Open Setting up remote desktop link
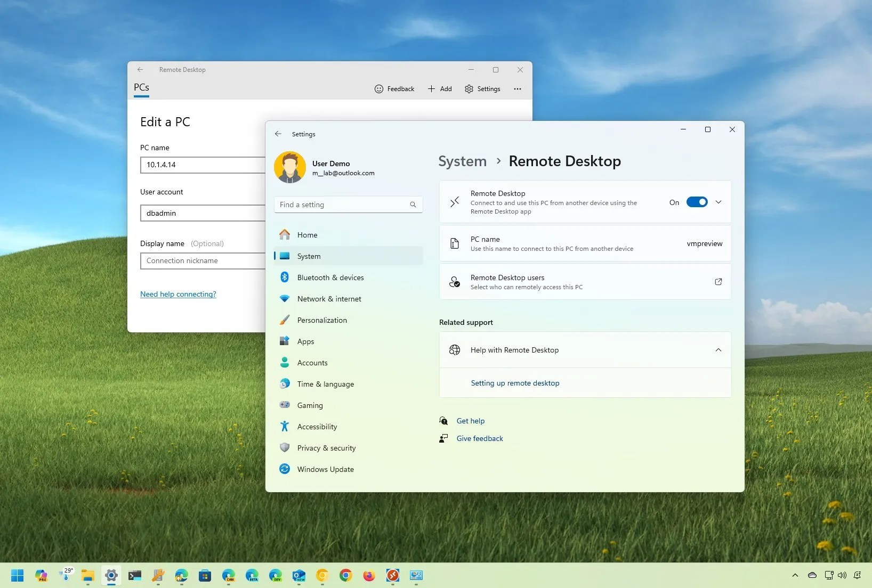The width and height of the screenshot is (872, 588). tap(514, 383)
